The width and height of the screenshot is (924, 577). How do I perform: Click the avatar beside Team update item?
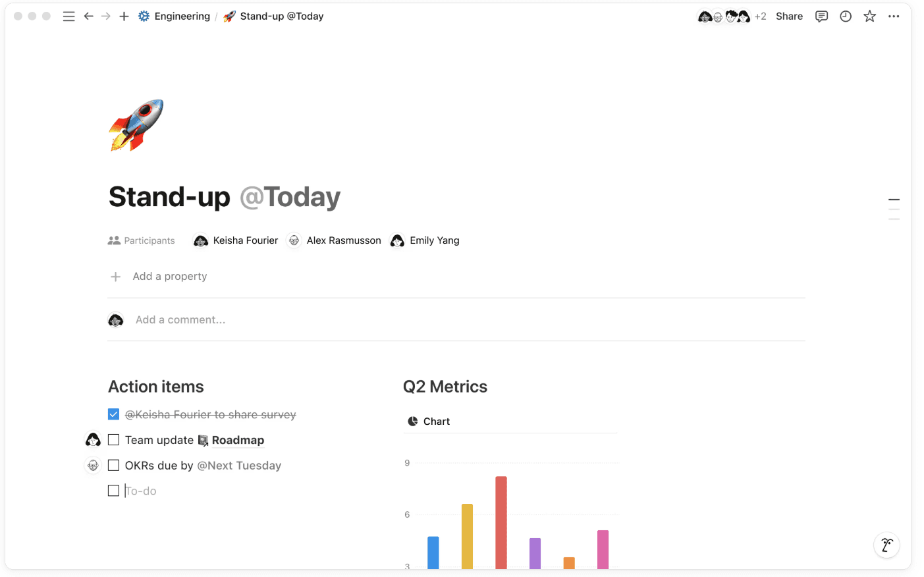pyautogui.click(x=93, y=440)
